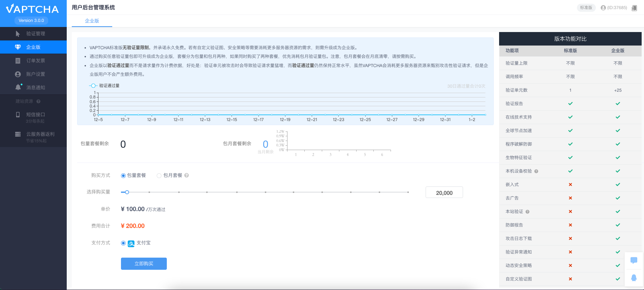644x290 pixels.
Task: Click the 自定义验证图 feature row label
Action: 519,279
